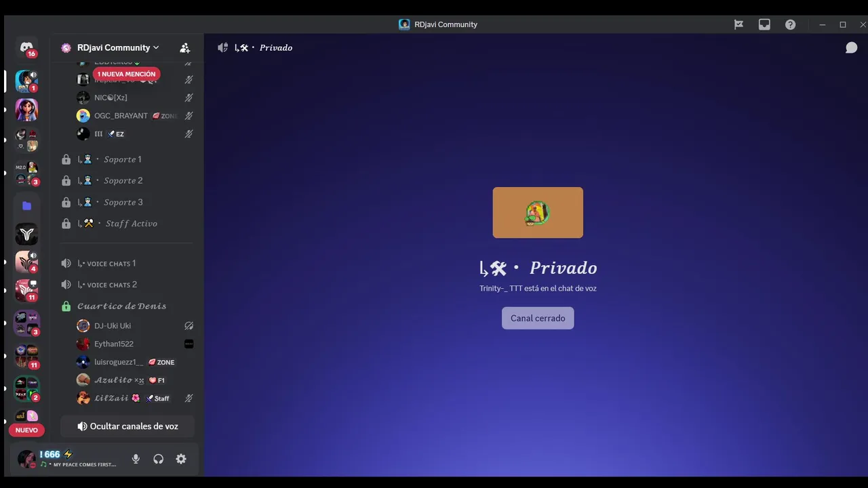Open own user profile !666
The image size is (868, 488).
68,459
